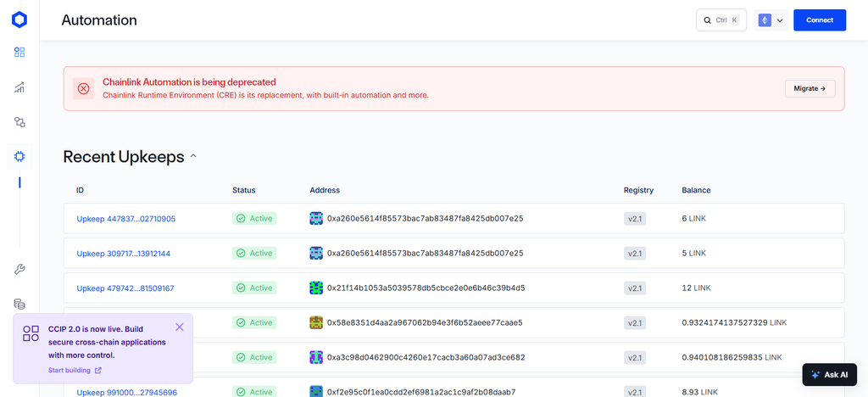Viewport: 868px width, 397px height.
Task: Click address 0xf2e95c0f1ea0cdd2ef6981a2ac1c9af2b08daab7
Action: (x=421, y=392)
